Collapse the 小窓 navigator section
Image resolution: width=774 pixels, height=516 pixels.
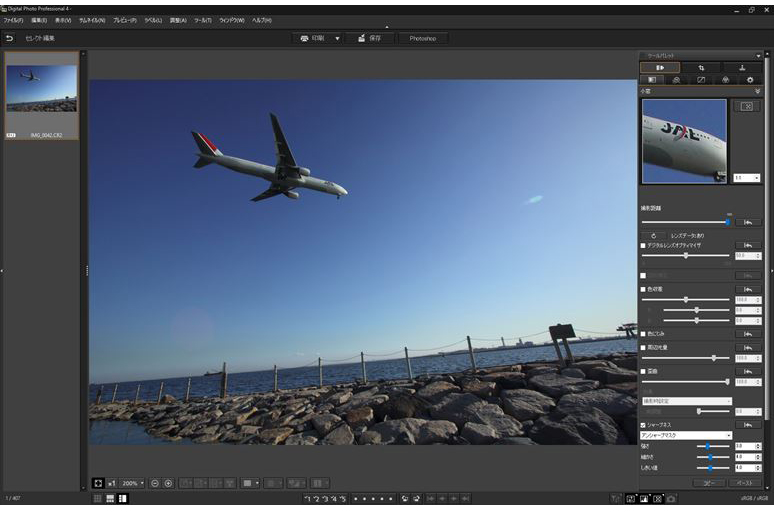(757, 91)
